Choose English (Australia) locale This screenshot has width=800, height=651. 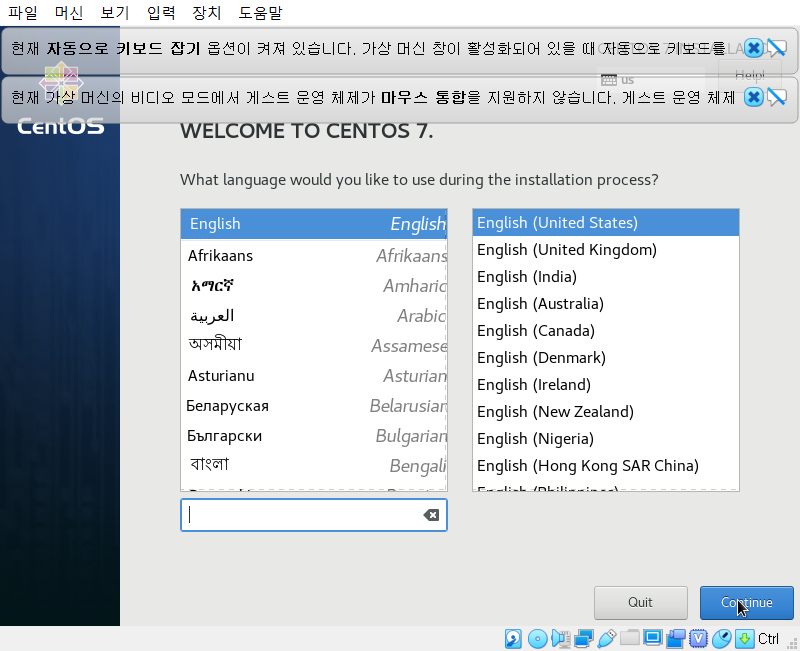(x=606, y=304)
